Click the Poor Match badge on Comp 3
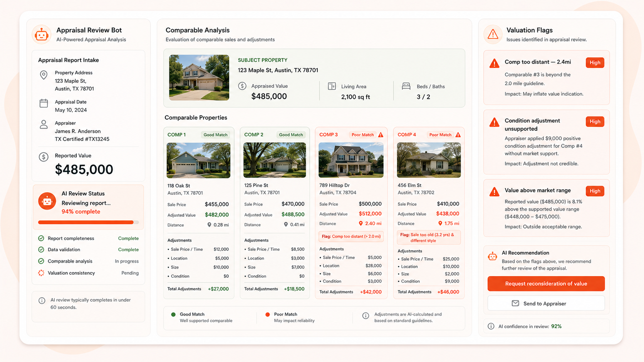 [x=362, y=135]
